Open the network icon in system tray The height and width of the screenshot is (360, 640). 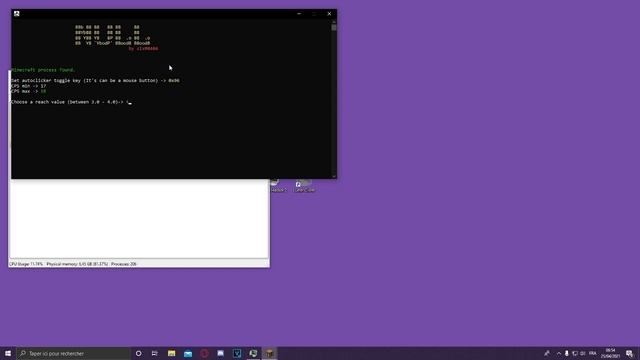point(575,353)
